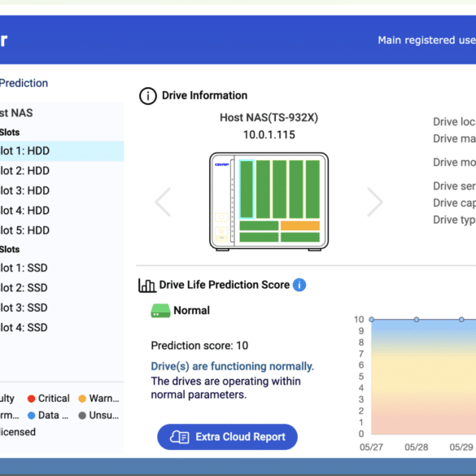The image size is (476, 476).
Task: Click the bar chart icon beside Drive Life
Action: point(147,286)
